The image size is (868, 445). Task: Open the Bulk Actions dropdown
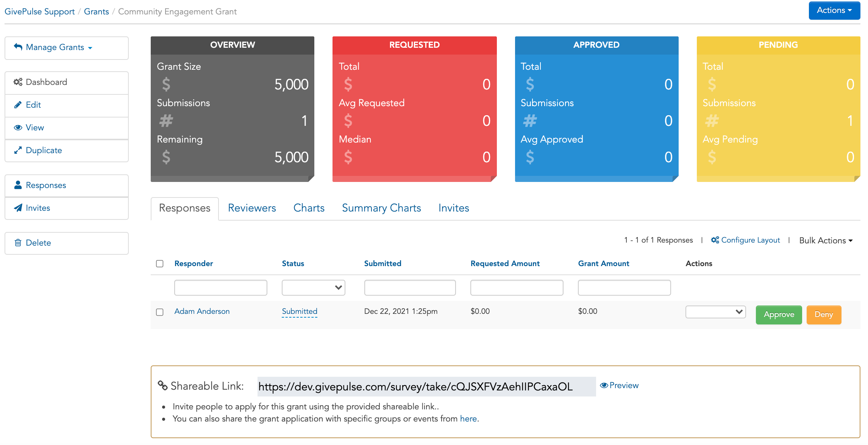coord(826,240)
